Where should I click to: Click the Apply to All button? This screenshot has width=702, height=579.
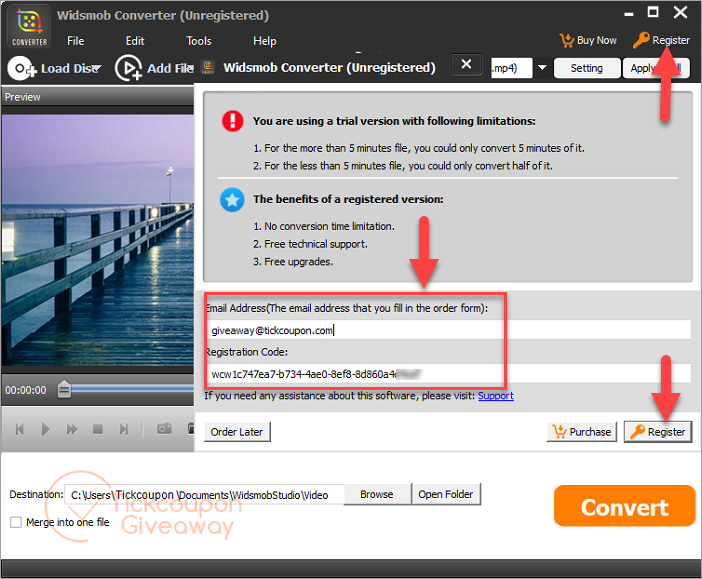click(x=656, y=68)
